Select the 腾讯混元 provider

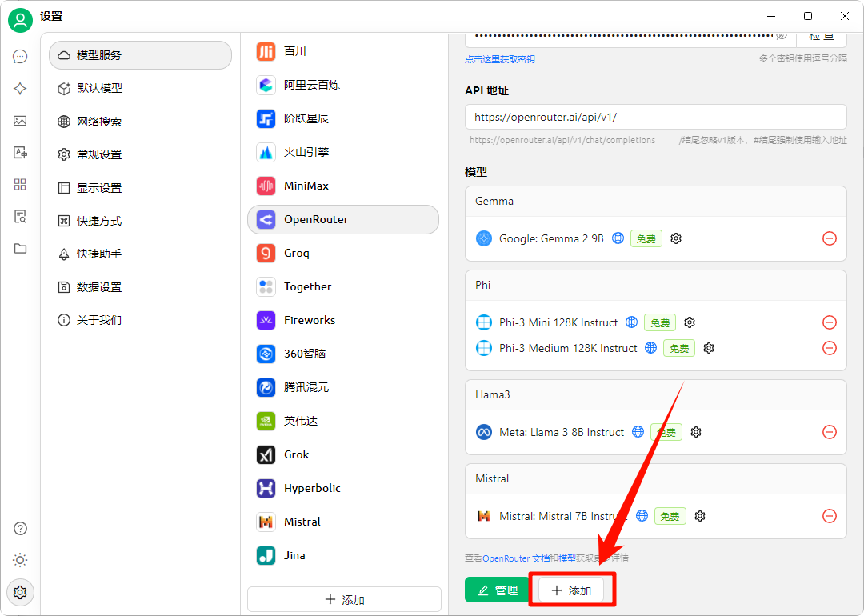[343, 387]
